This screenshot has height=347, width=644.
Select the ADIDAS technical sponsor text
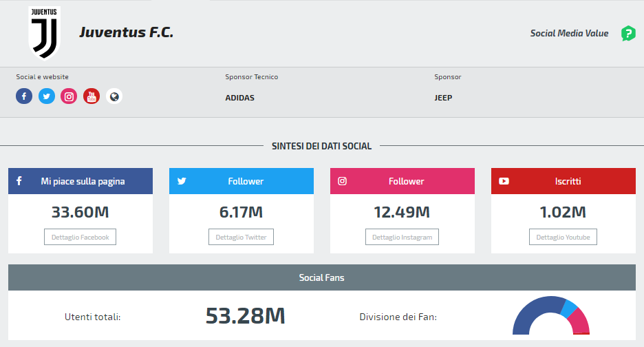[x=240, y=98]
